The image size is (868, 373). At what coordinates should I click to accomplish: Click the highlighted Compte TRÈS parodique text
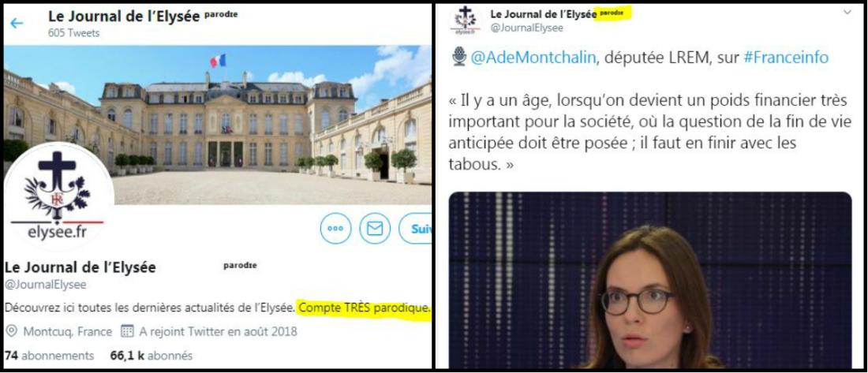click(x=364, y=308)
